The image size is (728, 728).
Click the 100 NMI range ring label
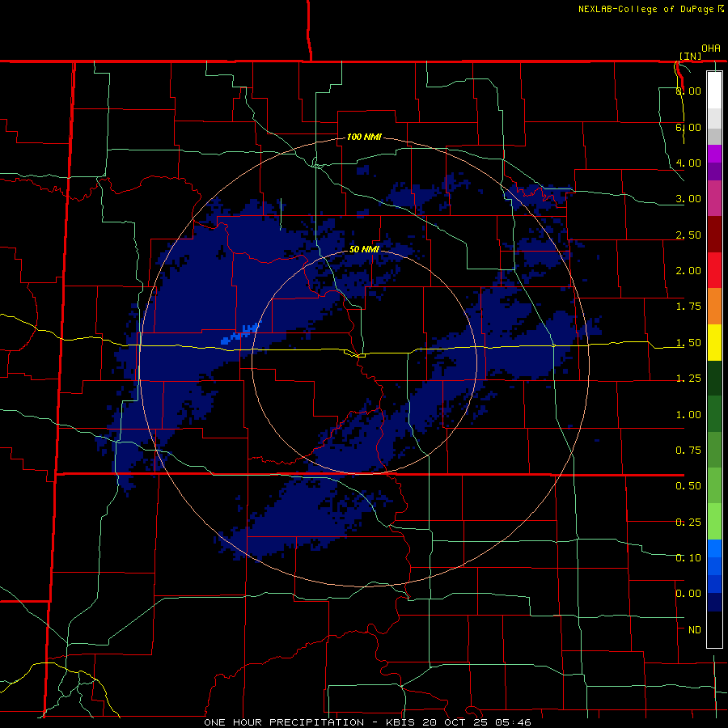tap(364, 137)
